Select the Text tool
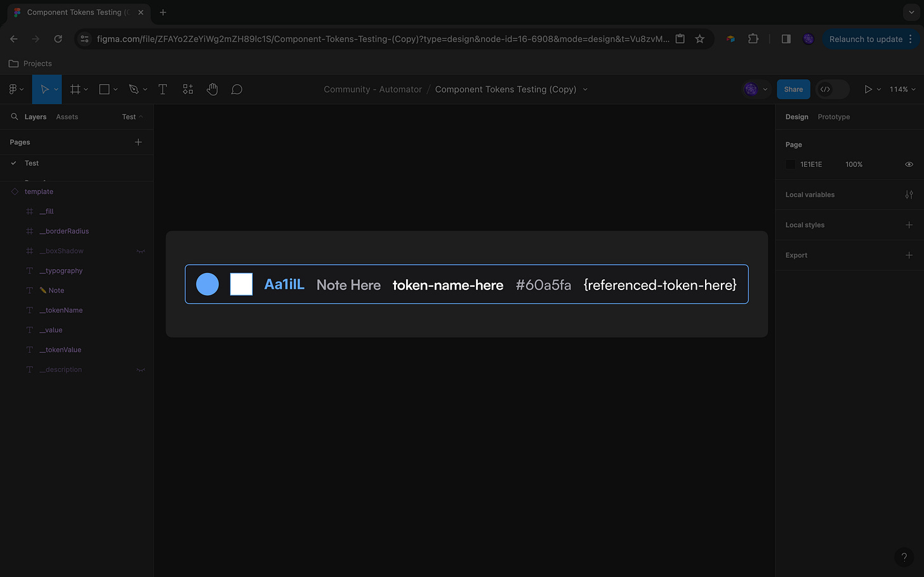This screenshot has width=924, height=577. coord(162,90)
